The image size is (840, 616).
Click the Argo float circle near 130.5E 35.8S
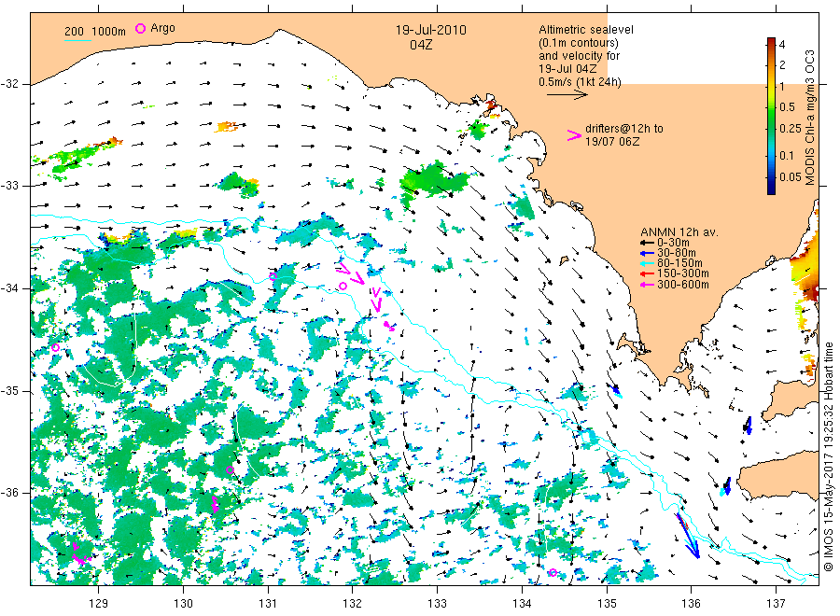(230, 469)
